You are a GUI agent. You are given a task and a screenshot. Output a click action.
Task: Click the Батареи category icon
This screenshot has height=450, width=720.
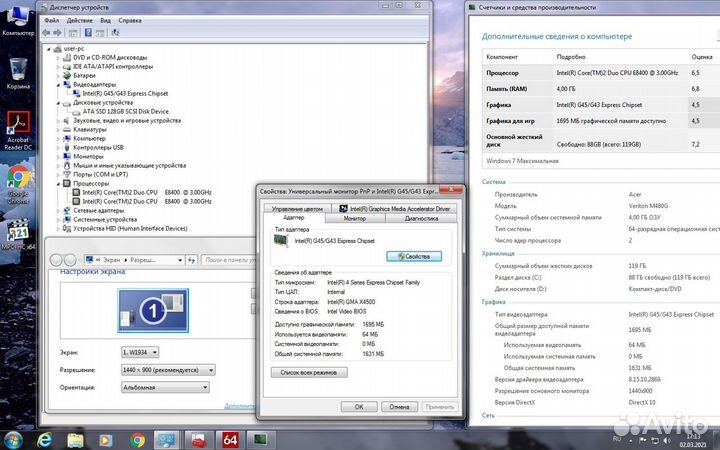tap(67, 75)
